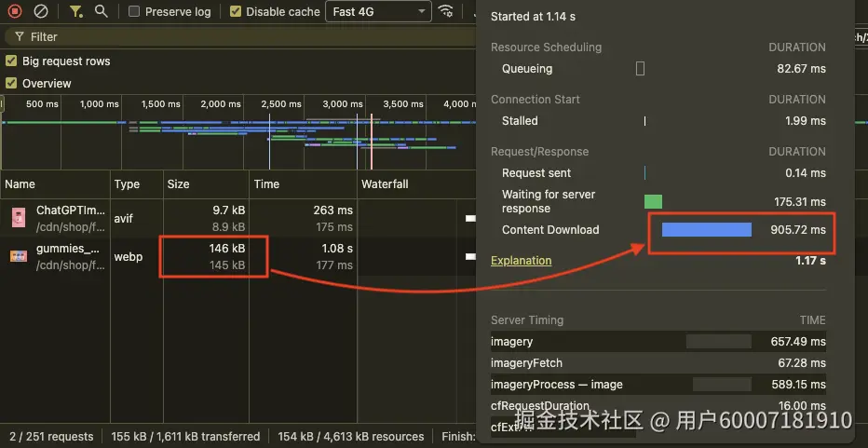Toggle the filter funnel icon
Screen dimensions: 868x448
75,11
